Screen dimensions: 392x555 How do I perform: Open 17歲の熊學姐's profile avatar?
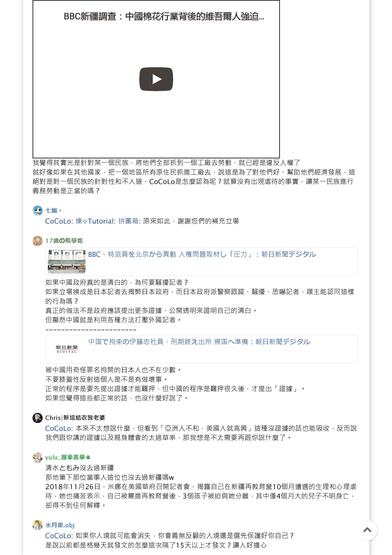pyautogui.click(x=37, y=241)
